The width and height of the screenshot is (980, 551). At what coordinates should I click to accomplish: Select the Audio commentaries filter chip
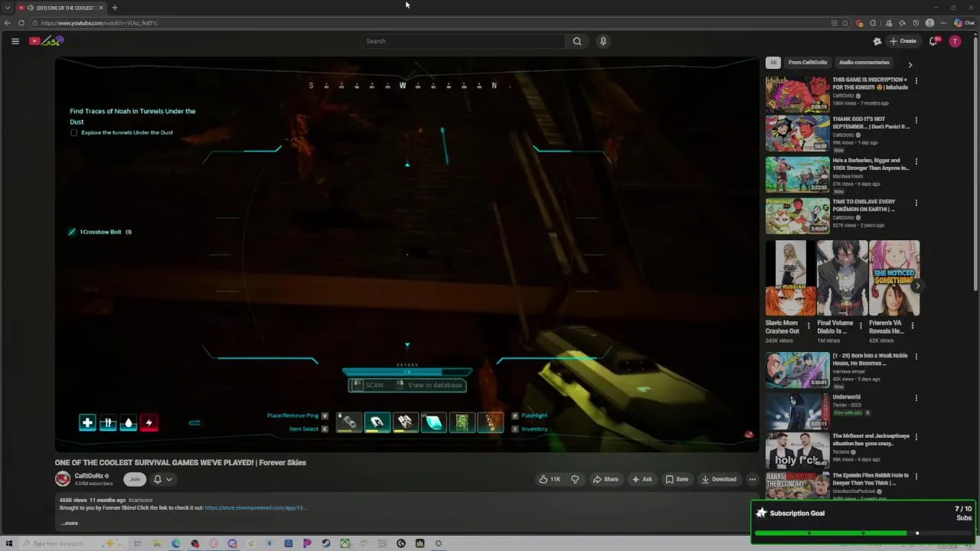(x=864, y=63)
